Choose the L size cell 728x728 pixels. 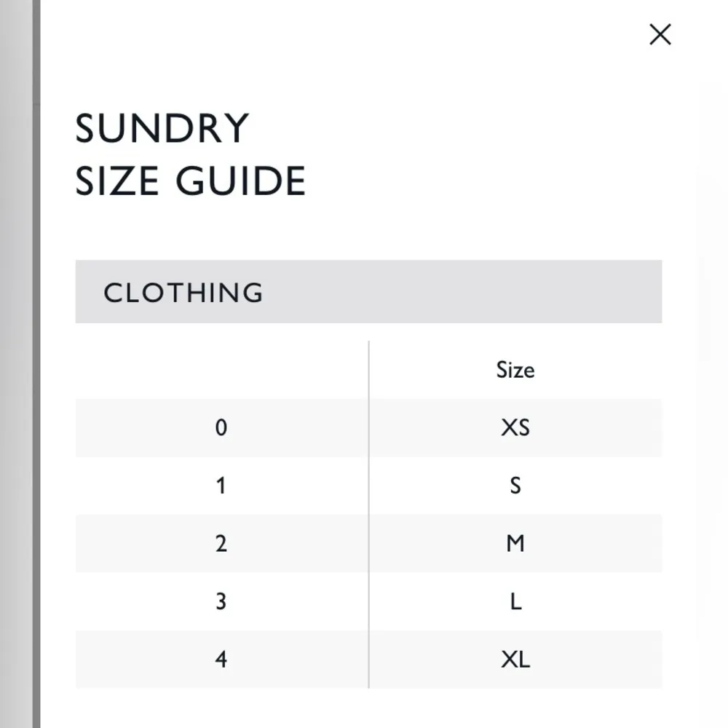(515, 601)
